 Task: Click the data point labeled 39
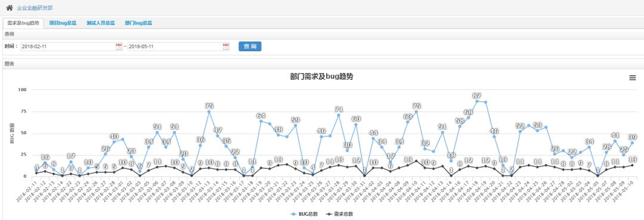(x=632, y=143)
